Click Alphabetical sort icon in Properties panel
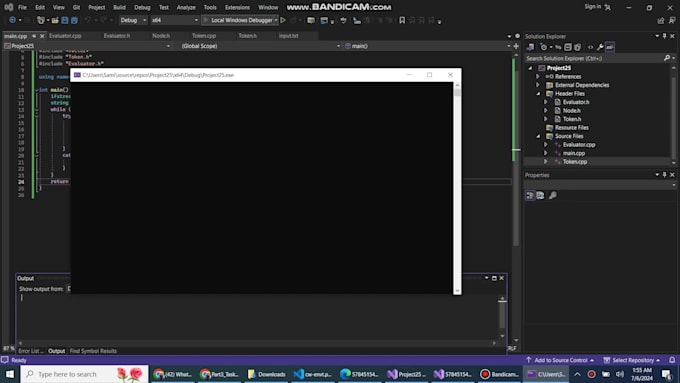This screenshot has width=680, height=383. 540,196
